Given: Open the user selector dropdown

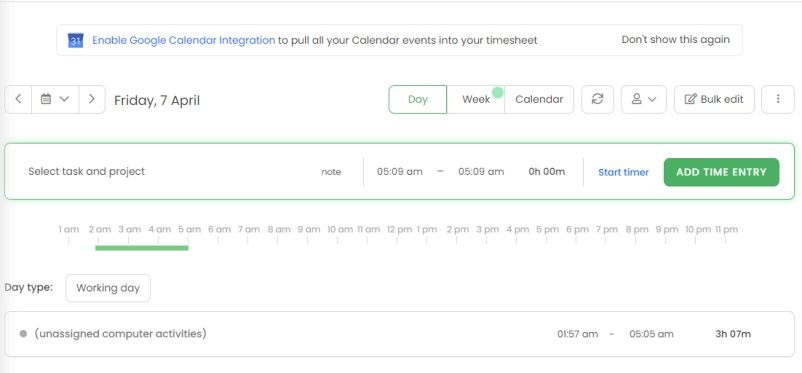Looking at the screenshot, I should click(643, 99).
